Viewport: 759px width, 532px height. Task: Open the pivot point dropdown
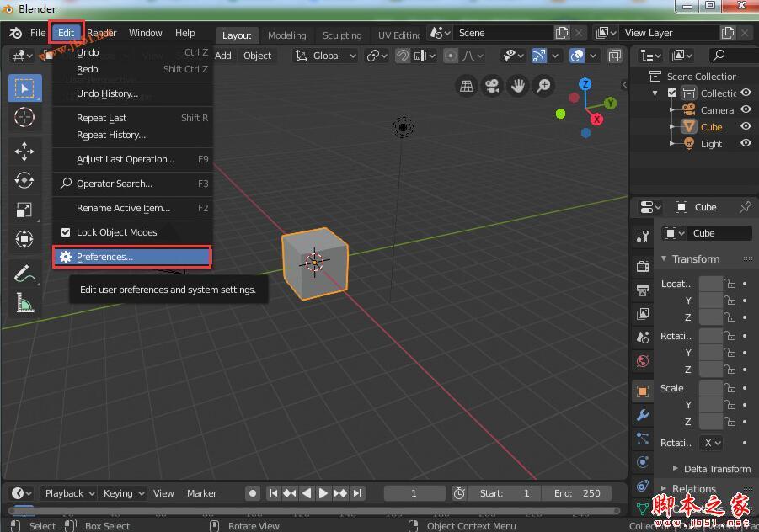click(377, 56)
